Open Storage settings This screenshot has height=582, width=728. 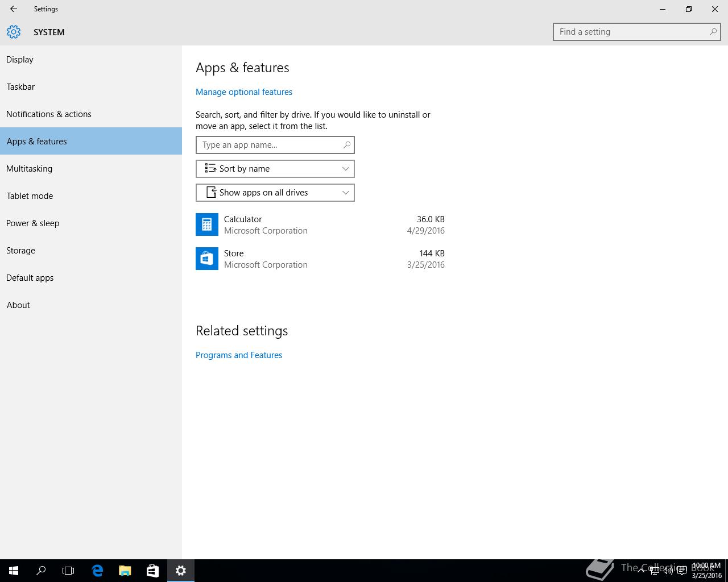(x=91, y=250)
